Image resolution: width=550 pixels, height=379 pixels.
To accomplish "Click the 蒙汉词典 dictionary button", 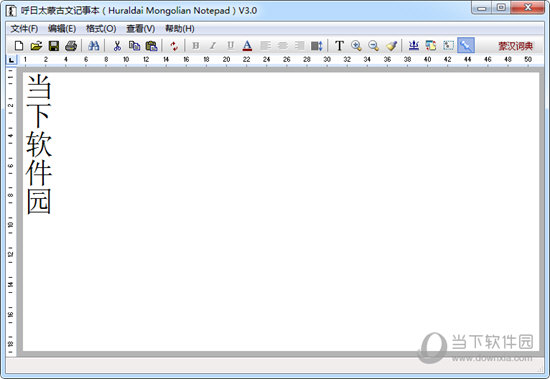I will [x=516, y=46].
